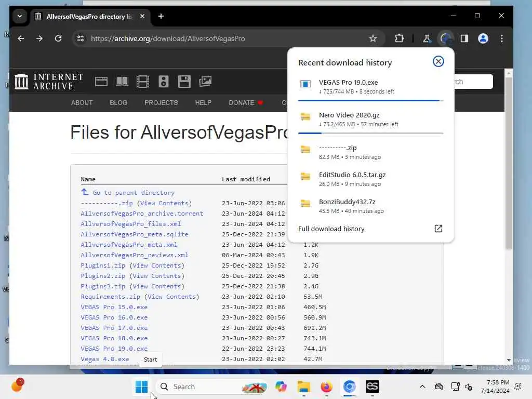This screenshot has width=532, height=399.
Task: Open the Audio speaker icon
Action: (164, 82)
